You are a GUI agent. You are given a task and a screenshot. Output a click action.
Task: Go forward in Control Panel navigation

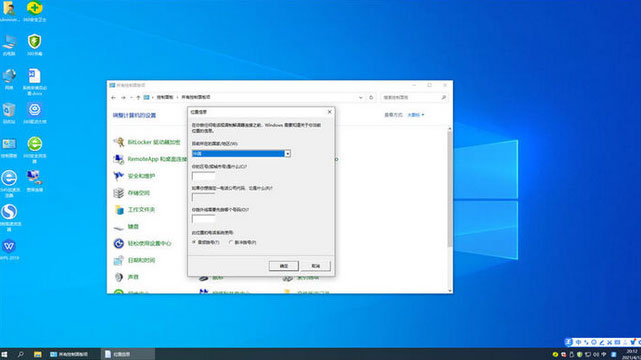click(x=123, y=98)
